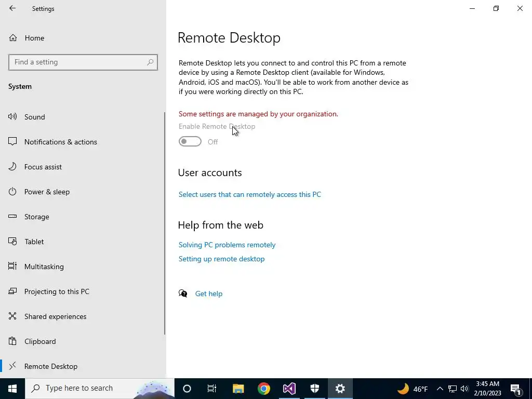
Task: Click the User accounts heading
Action: (210, 172)
